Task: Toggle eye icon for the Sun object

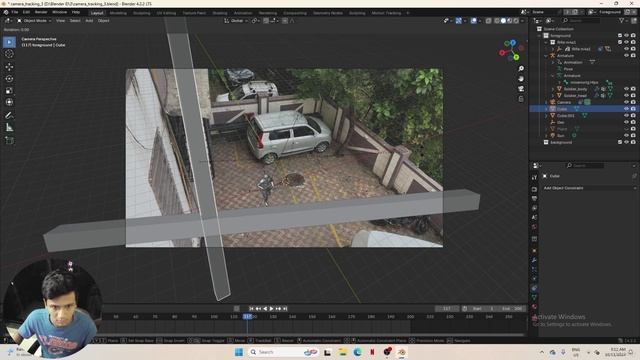Action: [626, 136]
